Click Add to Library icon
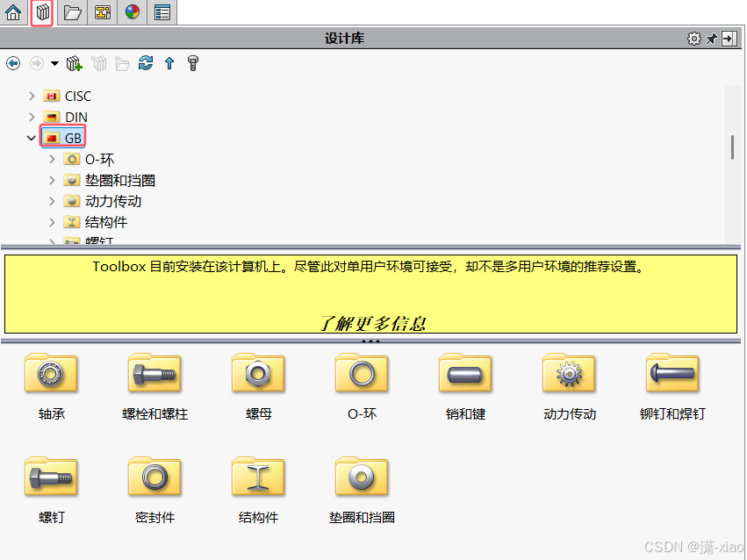Image resolution: width=747 pixels, height=560 pixels. [x=74, y=63]
